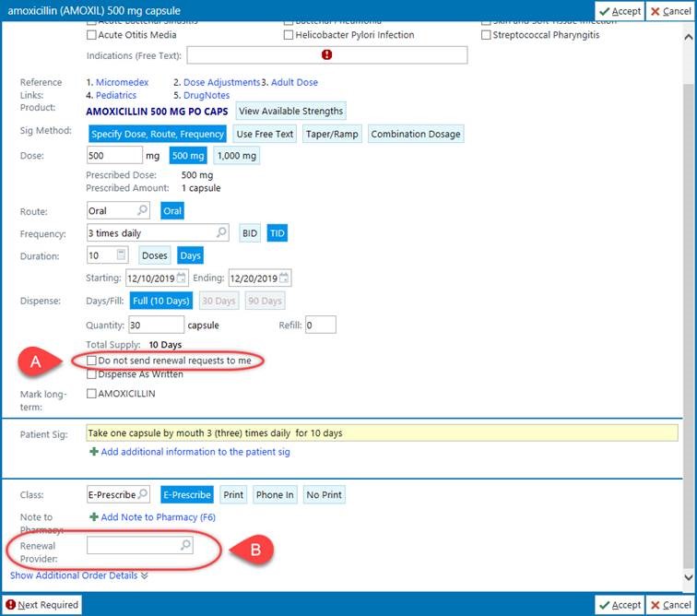697x616 pixels.
Task: Check Helicobacter Pylori Infection indication
Action: tap(289, 35)
